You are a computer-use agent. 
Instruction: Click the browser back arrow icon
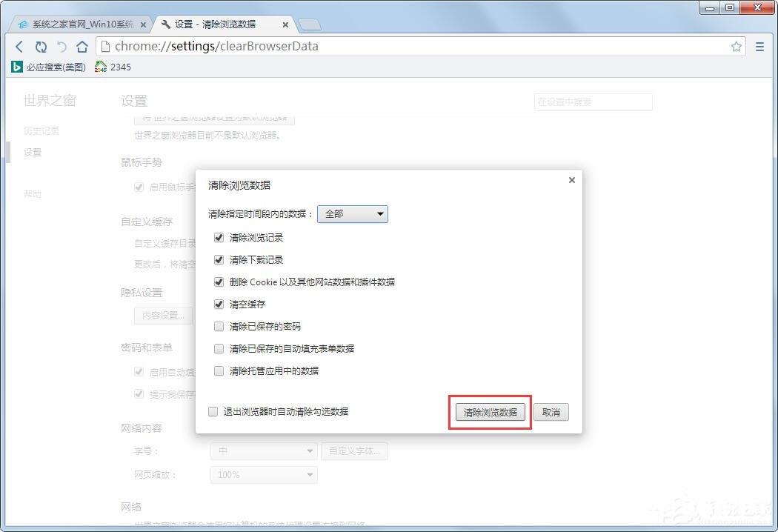19,47
